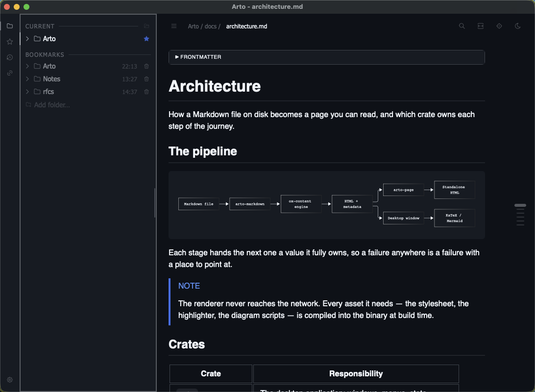
Task: Click the 13:27 timestamp in bookmarks
Action: (130, 79)
